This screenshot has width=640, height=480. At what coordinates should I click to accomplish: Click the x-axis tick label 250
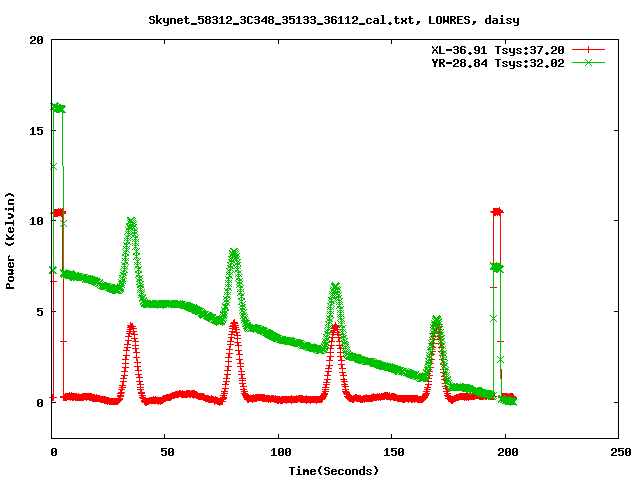point(621,452)
